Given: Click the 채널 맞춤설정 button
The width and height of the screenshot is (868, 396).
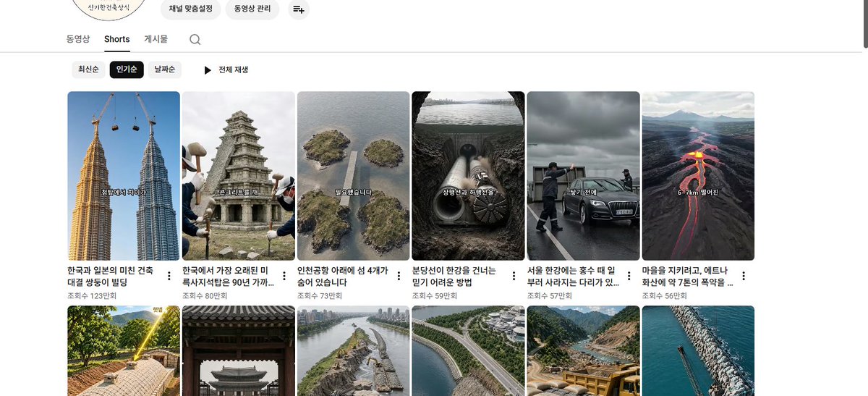Looking at the screenshot, I should tap(190, 9).
